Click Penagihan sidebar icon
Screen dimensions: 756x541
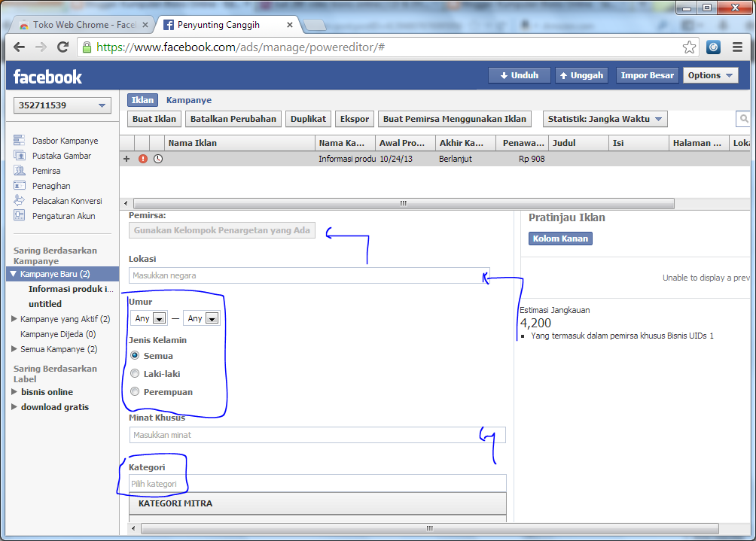tap(20, 185)
